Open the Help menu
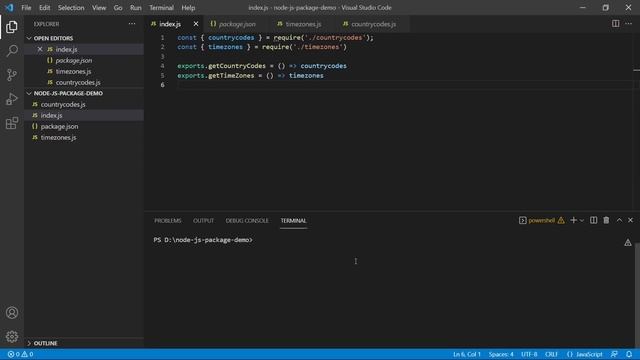 pyautogui.click(x=188, y=7)
